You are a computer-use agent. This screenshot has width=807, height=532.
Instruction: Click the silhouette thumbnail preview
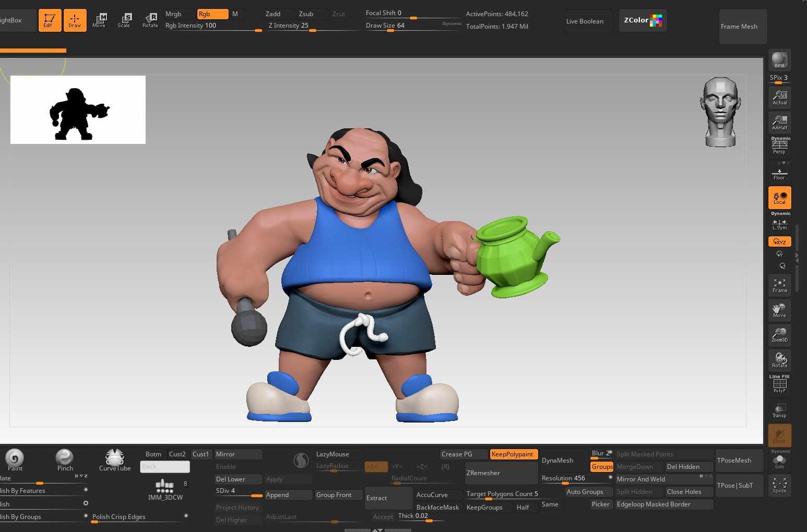point(78,110)
